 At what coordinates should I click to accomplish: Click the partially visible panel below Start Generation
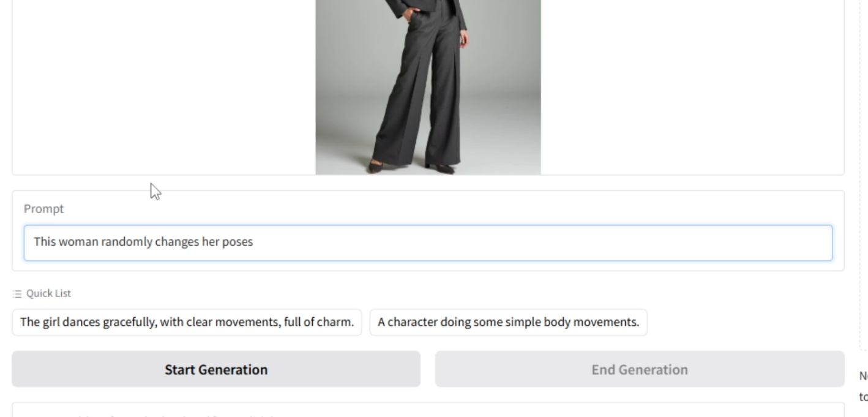[x=428, y=410]
